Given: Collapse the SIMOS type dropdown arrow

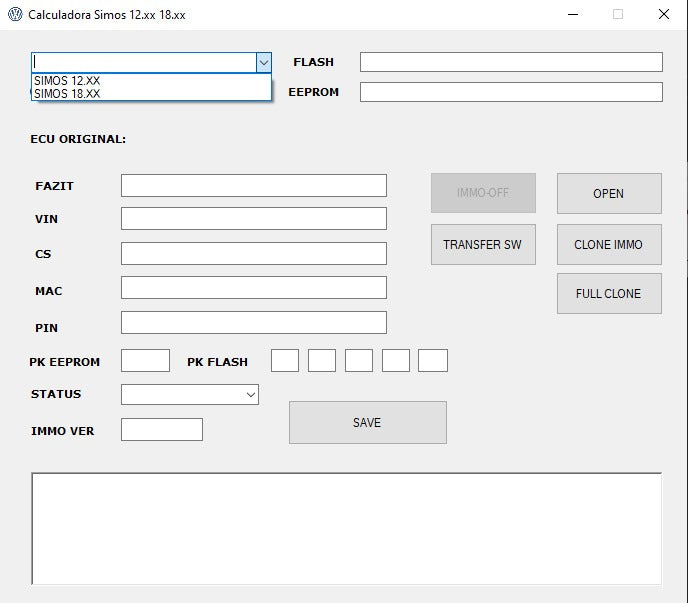Looking at the screenshot, I should pyautogui.click(x=264, y=62).
